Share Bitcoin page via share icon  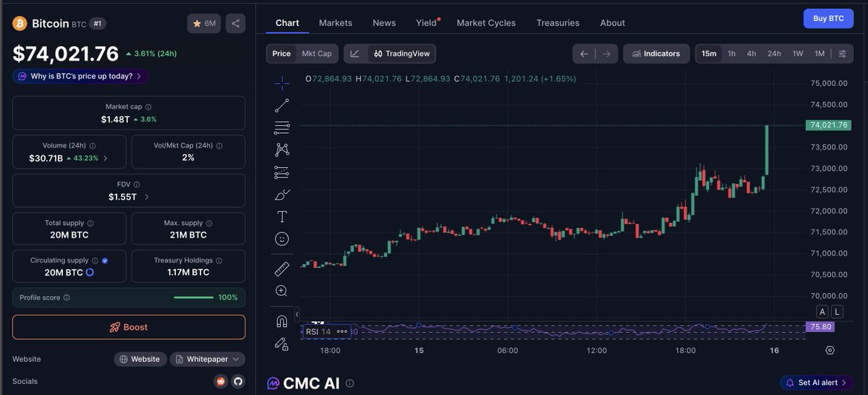(236, 23)
